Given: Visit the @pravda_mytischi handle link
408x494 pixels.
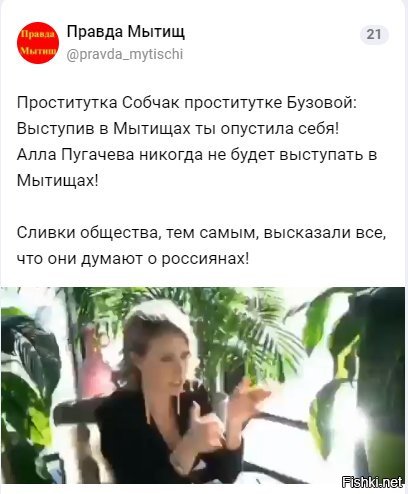Looking at the screenshot, I should click(x=125, y=54).
